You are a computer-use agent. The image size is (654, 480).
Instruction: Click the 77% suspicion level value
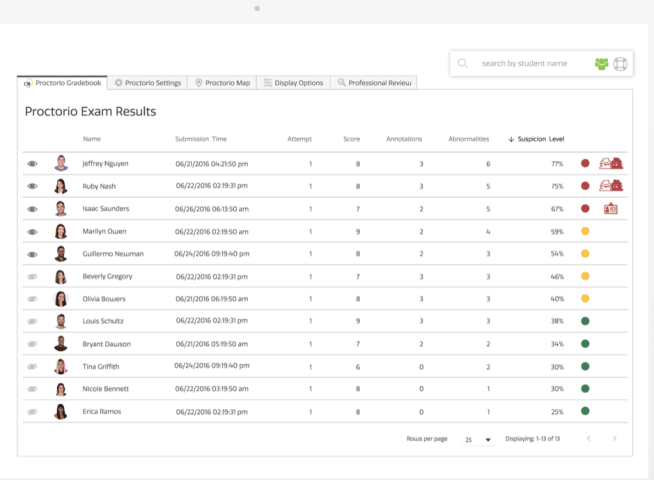coord(557,164)
